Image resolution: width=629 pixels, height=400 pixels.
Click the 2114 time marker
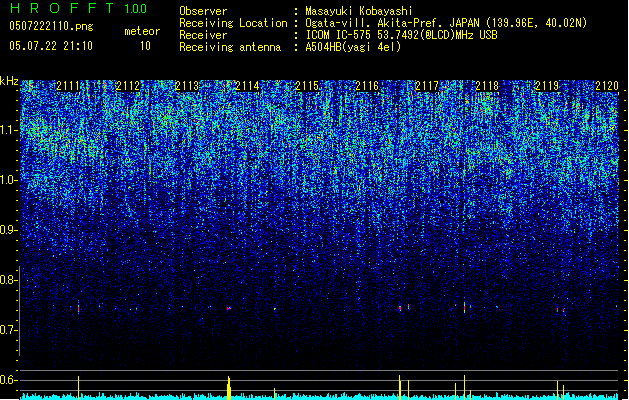pyautogui.click(x=248, y=86)
